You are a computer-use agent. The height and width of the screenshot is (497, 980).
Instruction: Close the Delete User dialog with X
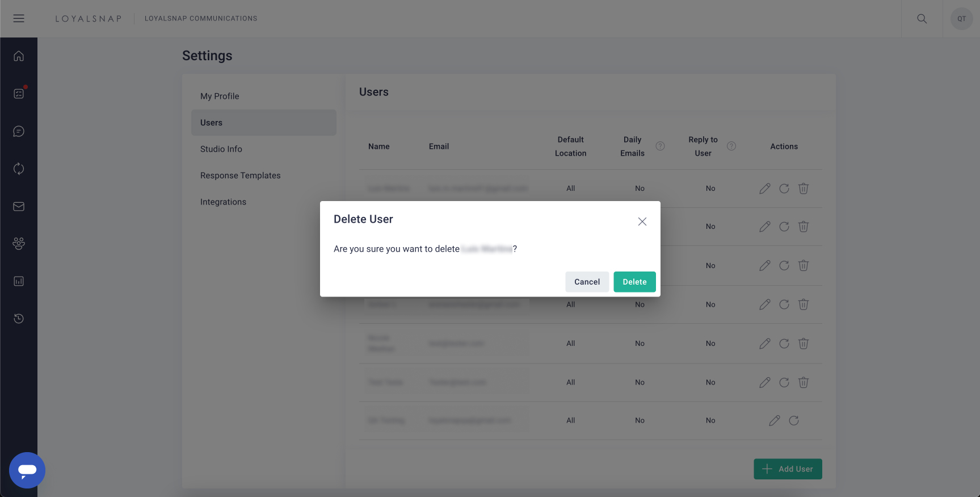(x=642, y=222)
